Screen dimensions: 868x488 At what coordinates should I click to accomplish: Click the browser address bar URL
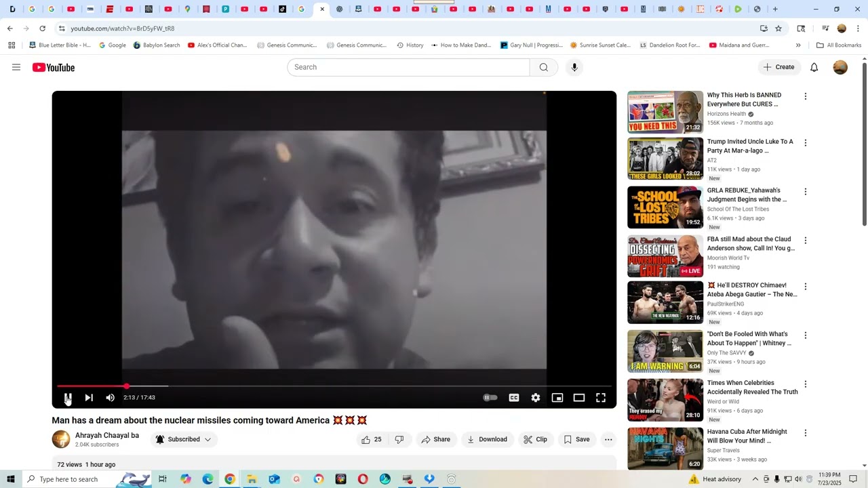pyautogui.click(x=123, y=28)
